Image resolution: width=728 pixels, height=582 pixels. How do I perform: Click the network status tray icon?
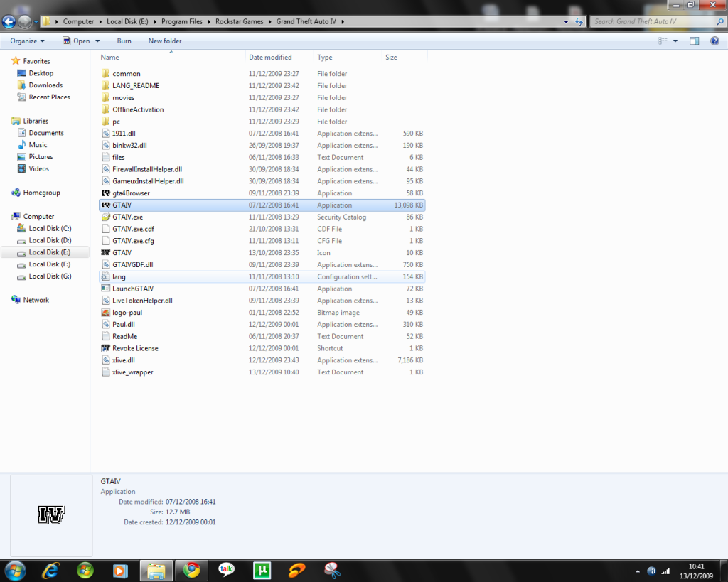[664, 571]
